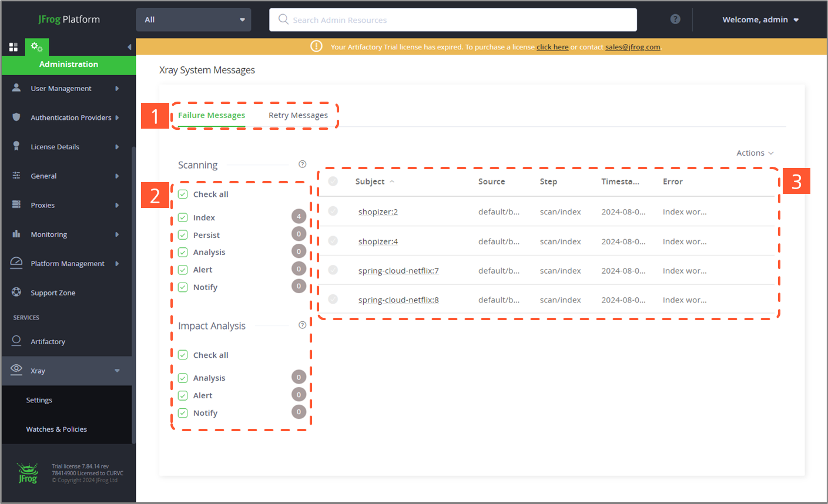The image size is (828, 504).
Task: Collapse the Xray menu arrow
Action: (x=117, y=371)
